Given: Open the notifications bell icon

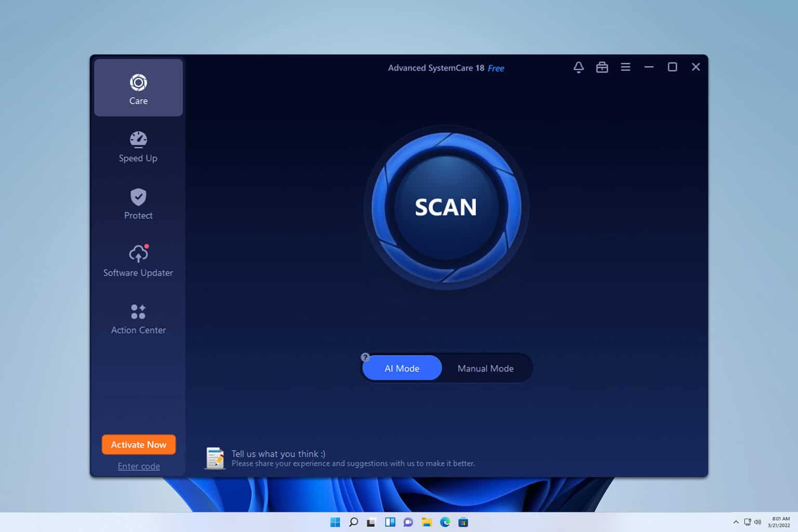Looking at the screenshot, I should click(x=578, y=67).
